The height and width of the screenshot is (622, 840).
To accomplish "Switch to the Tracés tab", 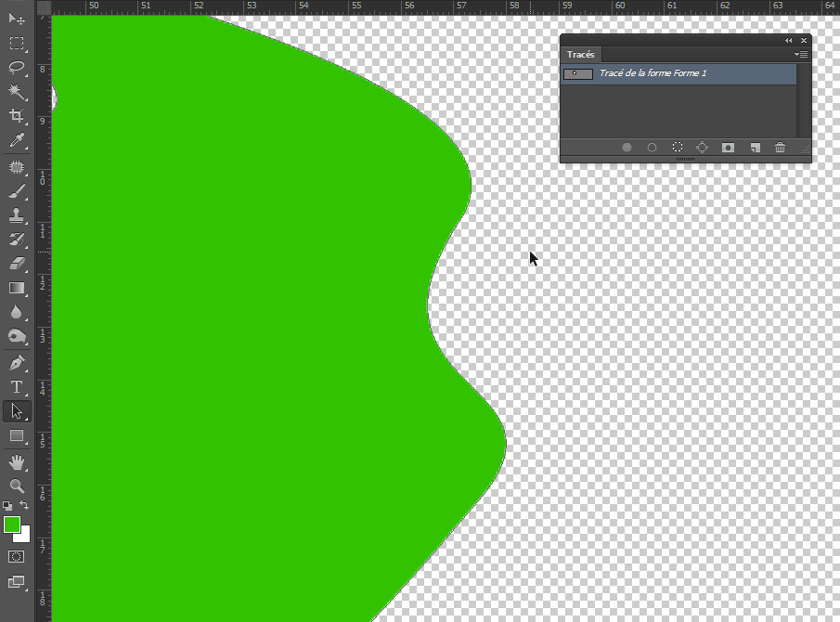I will point(581,54).
